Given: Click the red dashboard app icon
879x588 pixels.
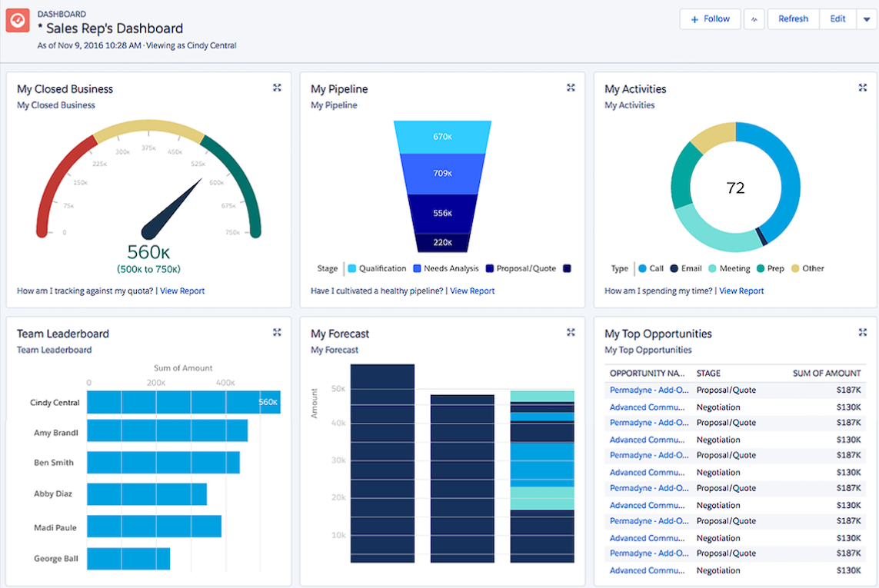Looking at the screenshot, I should click(18, 21).
